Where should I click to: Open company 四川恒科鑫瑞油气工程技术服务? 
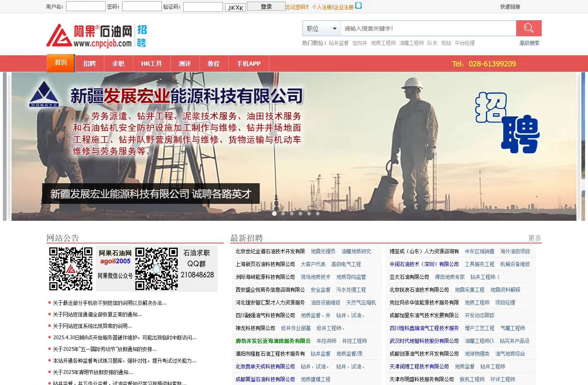(x=424, y=328)
